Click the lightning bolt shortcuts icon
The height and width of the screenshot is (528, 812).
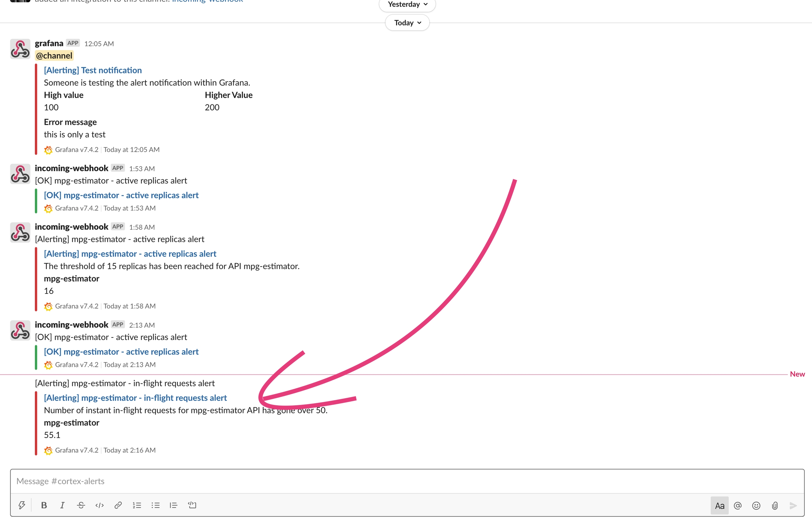pos(22,505)
